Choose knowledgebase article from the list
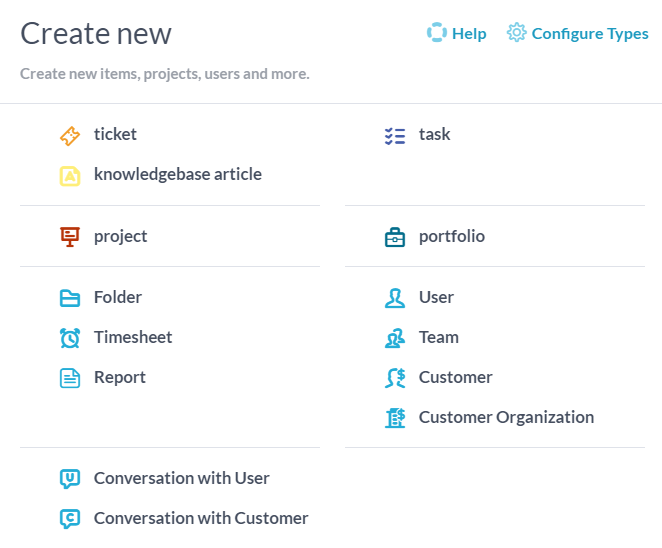Viewport: 662px width, 548px height. click(x=177, y=174)
